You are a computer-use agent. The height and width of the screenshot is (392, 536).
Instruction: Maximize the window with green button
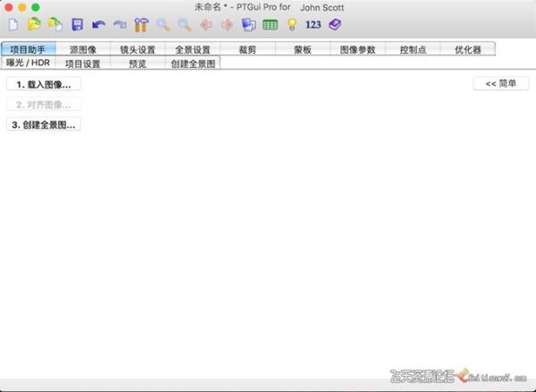click(36, 7)
